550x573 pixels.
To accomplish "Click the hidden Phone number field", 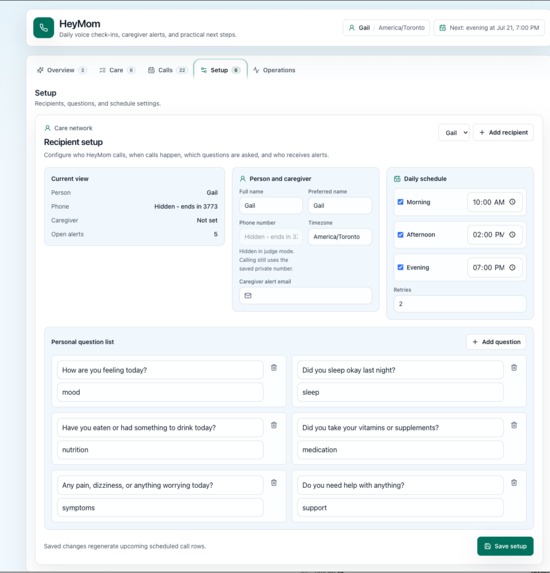I will point(271,237).
